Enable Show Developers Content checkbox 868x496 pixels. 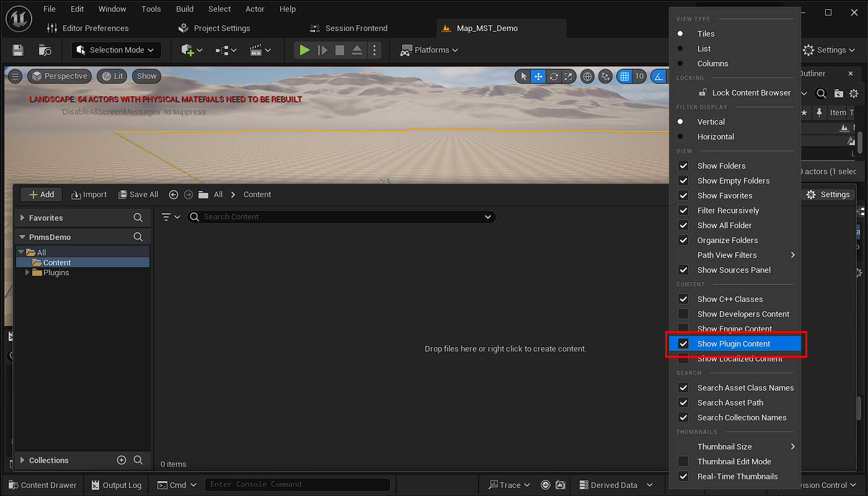pyautogui.click(x=683, y=314)
